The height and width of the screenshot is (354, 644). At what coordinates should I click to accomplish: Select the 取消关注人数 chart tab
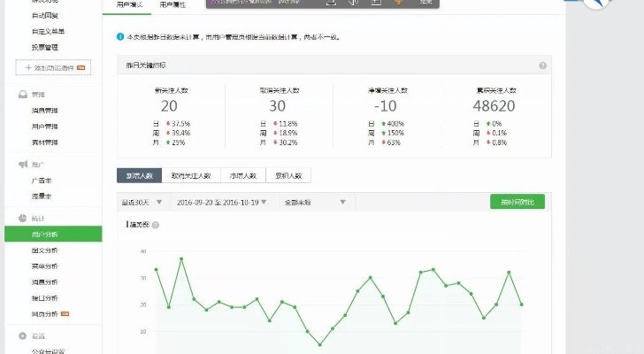[x=191, y=176]
